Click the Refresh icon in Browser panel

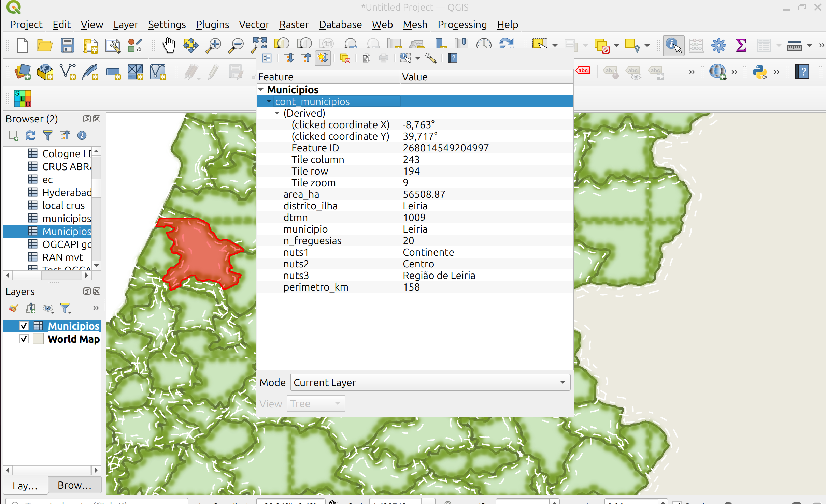tap(31, 136)
